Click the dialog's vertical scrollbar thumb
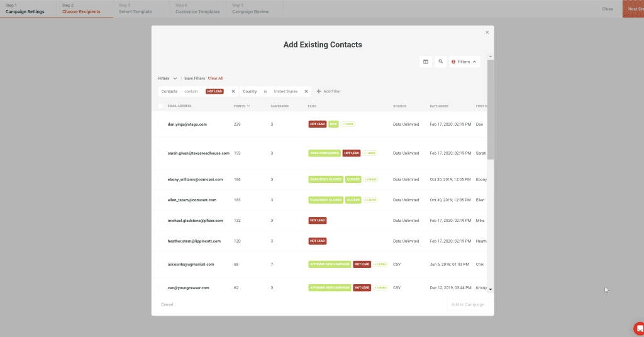644x337 pixels. pyautogui.click(x=491, y=109)
